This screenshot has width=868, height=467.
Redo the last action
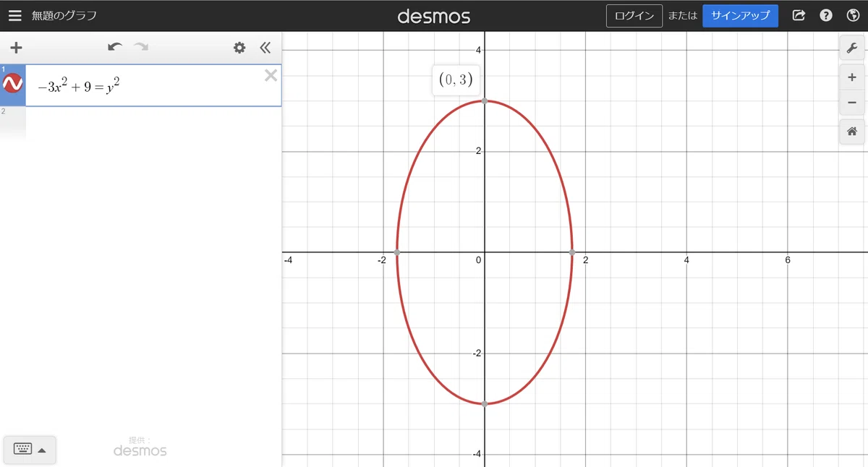(x=140, y=47)
